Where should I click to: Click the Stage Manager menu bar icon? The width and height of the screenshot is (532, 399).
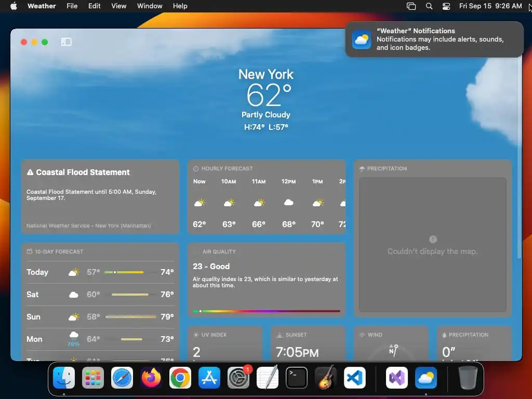(x=411, y=6)
